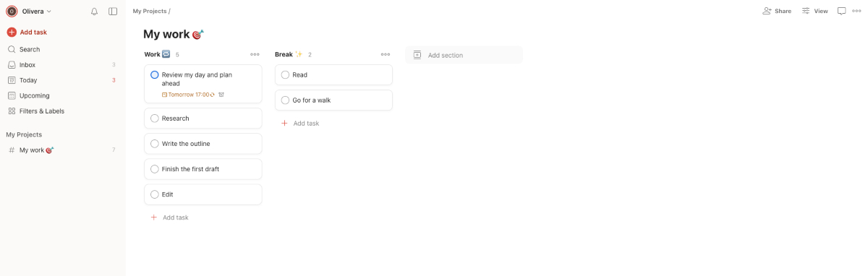Open the comments icon in top bar
868x276 pixels.
(841, 11)
